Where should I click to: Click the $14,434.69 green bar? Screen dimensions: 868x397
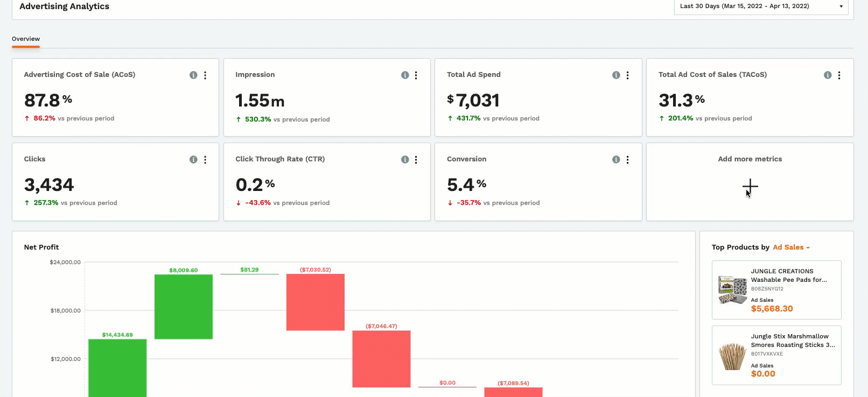click(117, 368)
